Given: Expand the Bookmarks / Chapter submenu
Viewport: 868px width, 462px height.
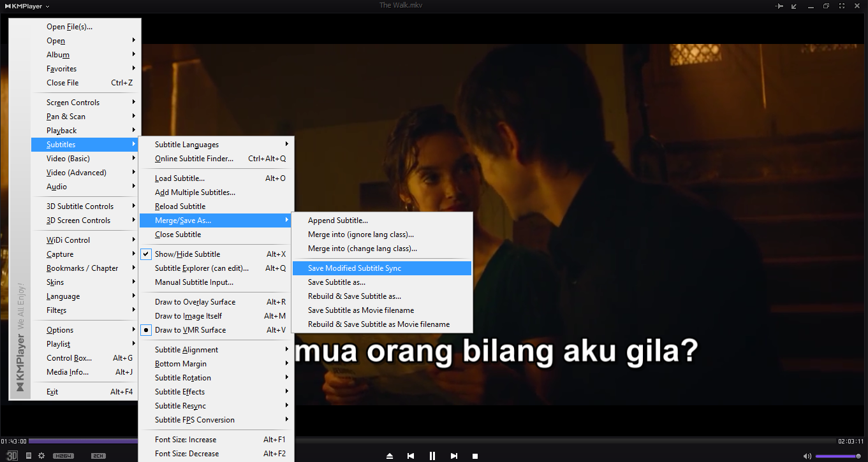Looking at the screenshot, I should coord(85,268).
